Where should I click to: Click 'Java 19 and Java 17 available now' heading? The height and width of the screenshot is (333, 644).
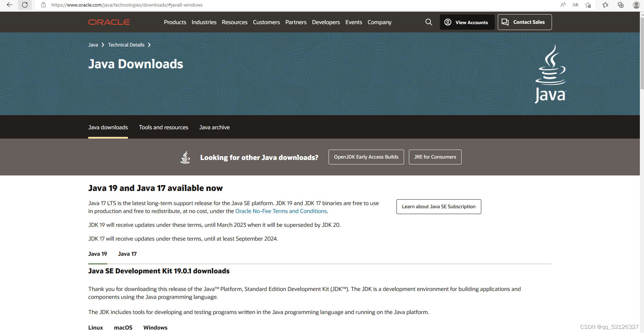click(155, 188)
